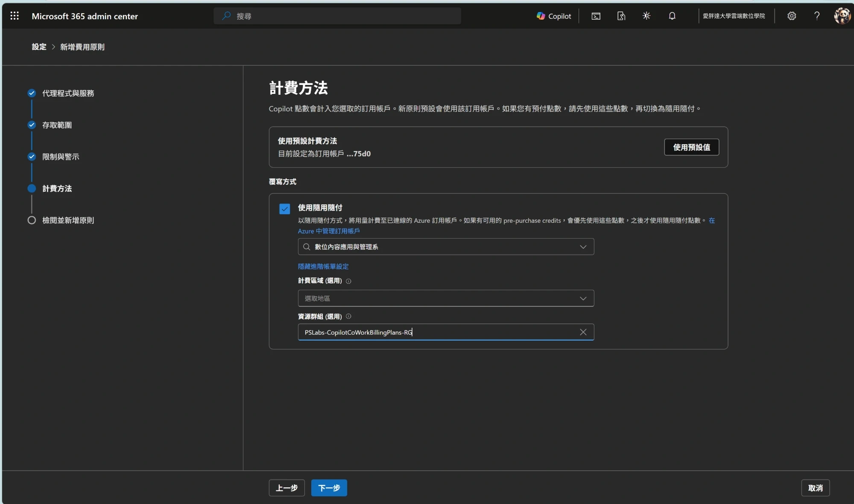Open the app launcher waffle icon
This screenshot has height=504, width=854.
15,16
